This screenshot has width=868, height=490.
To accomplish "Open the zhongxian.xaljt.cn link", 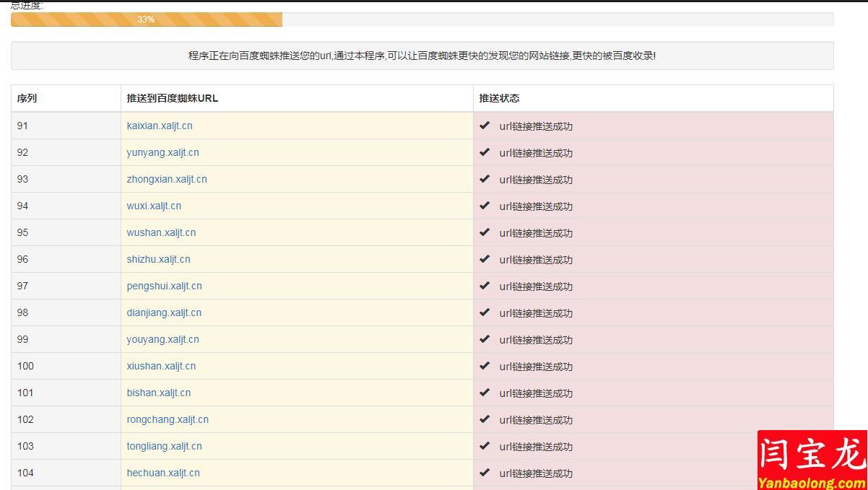I will 167,179.
